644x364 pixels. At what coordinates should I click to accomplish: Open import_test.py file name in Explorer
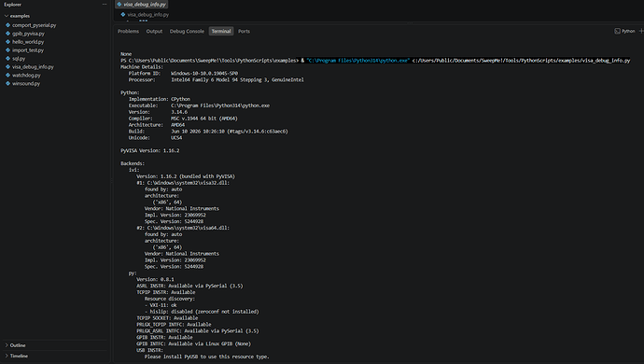point(28,50)
